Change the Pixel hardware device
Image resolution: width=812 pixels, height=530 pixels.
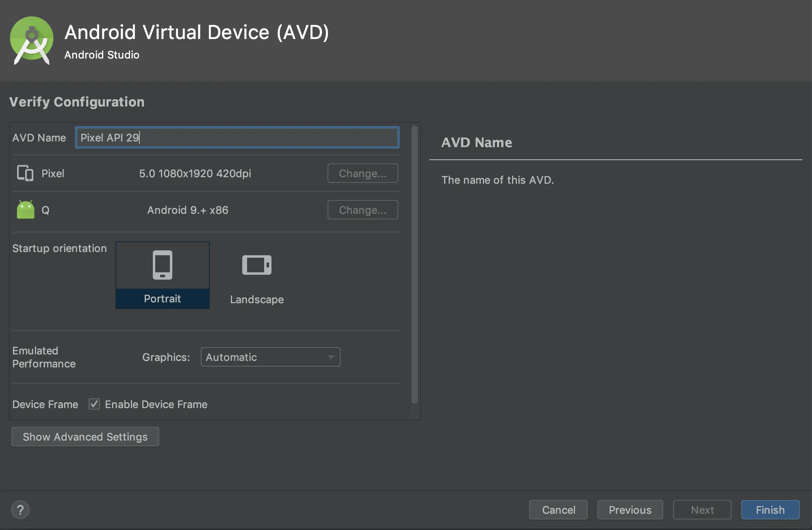363,173
